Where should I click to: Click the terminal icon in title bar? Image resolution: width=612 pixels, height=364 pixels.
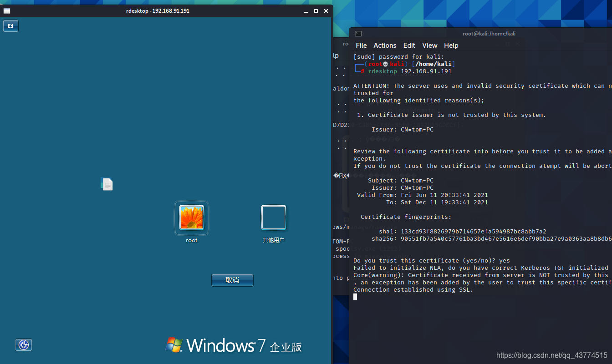pyautogui.click(x=358, y=34)
